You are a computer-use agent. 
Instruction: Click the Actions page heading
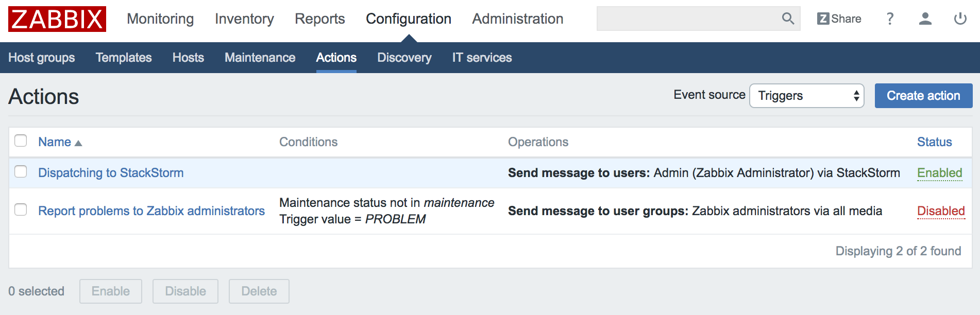pyautogui.click(x=44, y=97)
